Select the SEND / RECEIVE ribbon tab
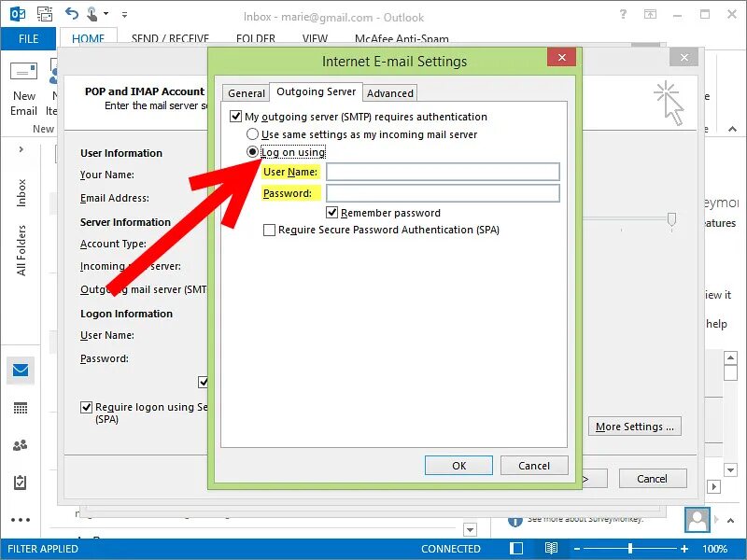Image resolution: width=747 pixels, height=560 pixels. tap(170, 37)
